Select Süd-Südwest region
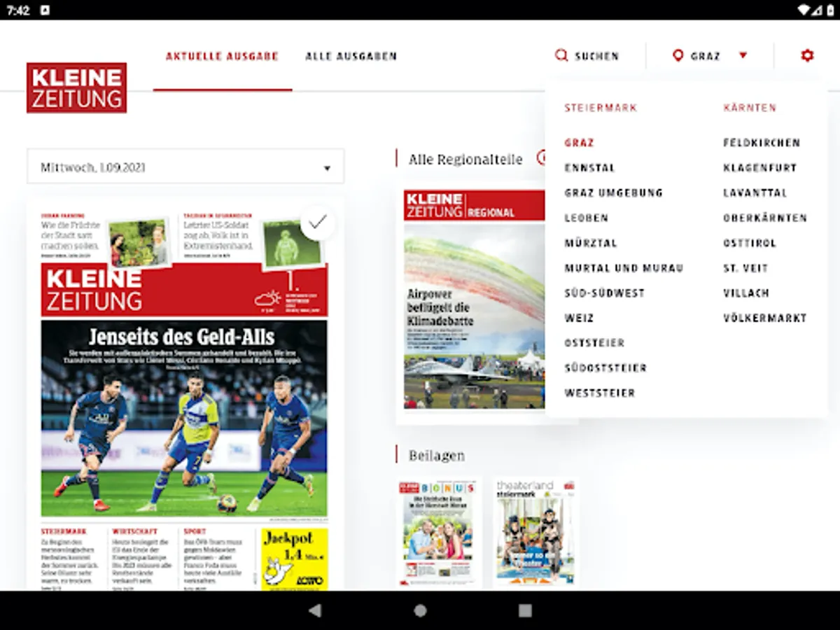 point(605,293)
